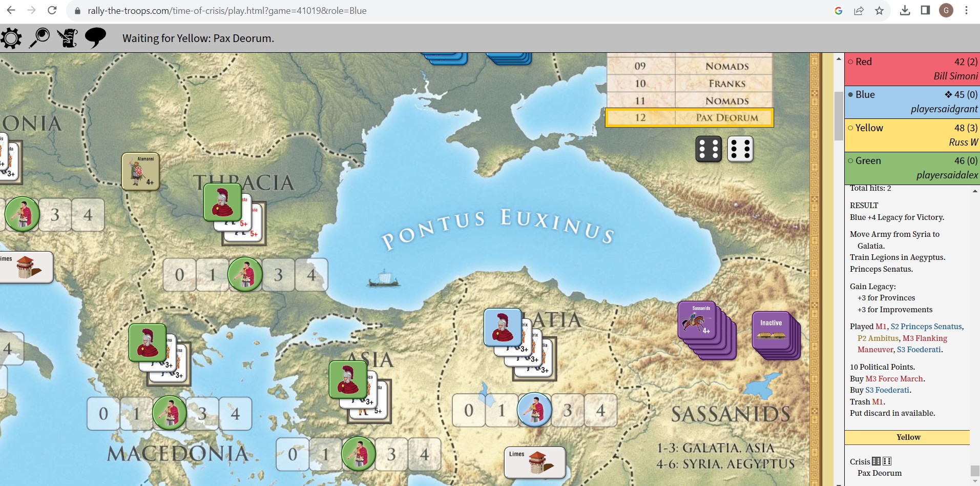This screenshot has height=486, width=980.
Task: Click the Limes improvement counter near Sassanids
Action: 535,461
